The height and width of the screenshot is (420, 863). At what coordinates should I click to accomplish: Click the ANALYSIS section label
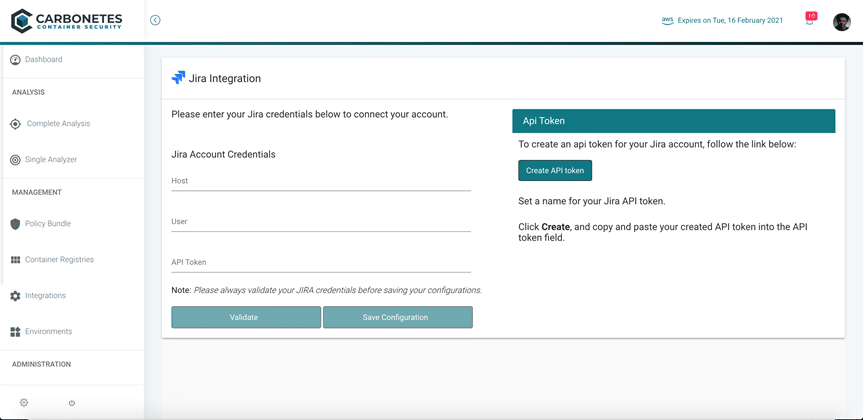28,92
